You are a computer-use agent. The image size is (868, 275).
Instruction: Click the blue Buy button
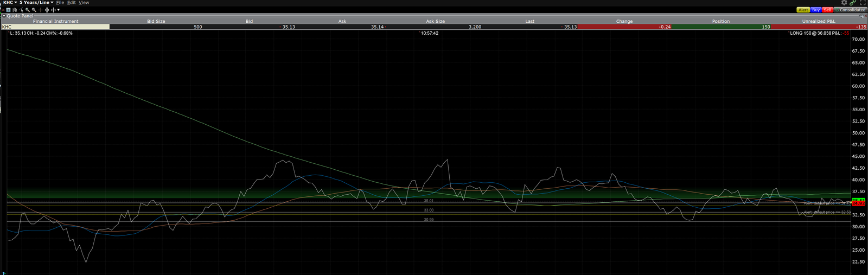click(816, 10)
